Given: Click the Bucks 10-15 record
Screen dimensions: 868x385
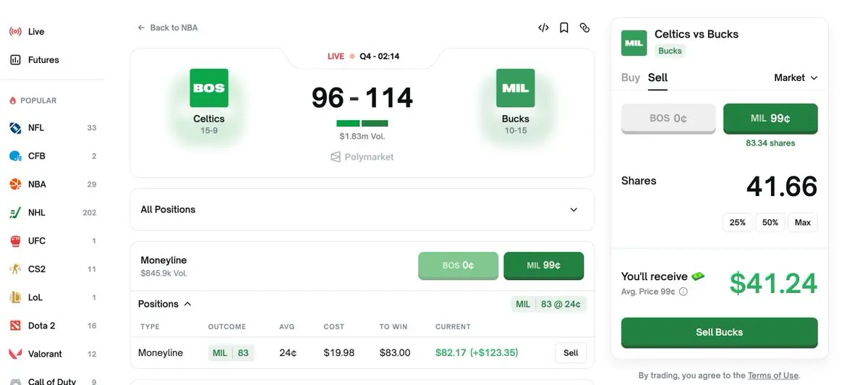Looking at the screenshot, I should [x=516, y=131].
